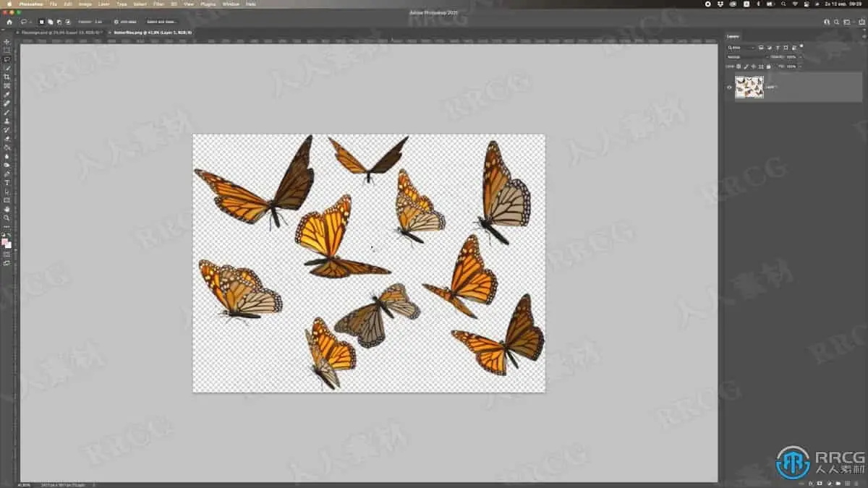
Task: Open the Filter menu
Action: point(158,4)
